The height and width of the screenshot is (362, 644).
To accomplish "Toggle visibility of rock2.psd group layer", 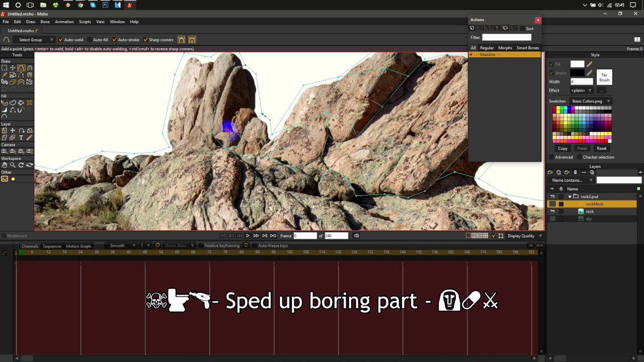I will tap(552, 197).
